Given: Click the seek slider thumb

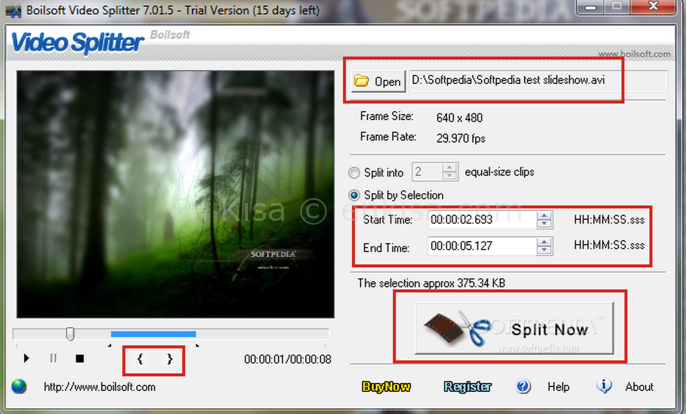Looking at the screenshot, I should pyautogui.click(x=70, y=334).
